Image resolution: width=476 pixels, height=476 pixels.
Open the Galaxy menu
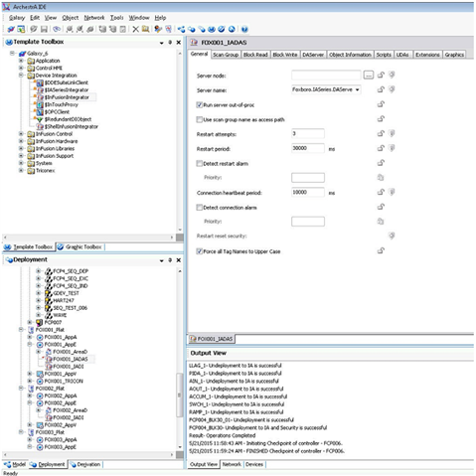[17, 18]
